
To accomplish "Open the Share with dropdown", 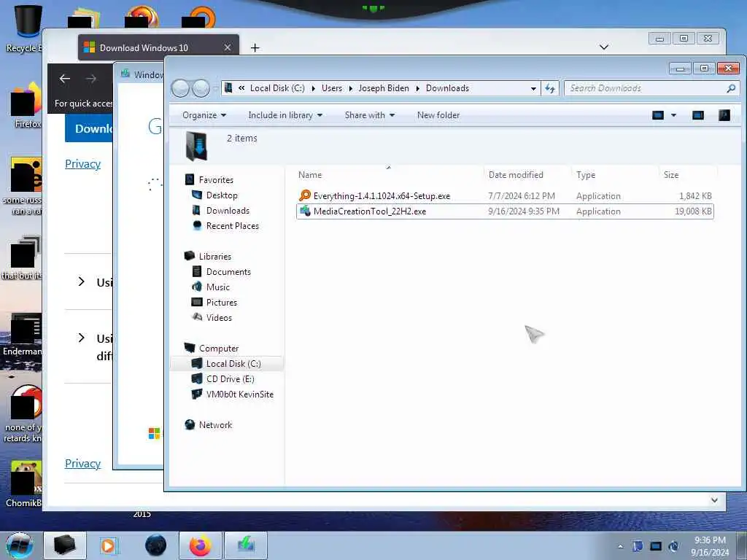I will [x=370, y=115].
